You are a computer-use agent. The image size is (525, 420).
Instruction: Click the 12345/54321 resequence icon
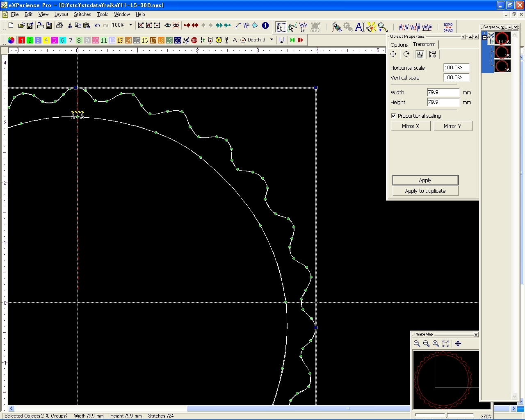coord(448,27)
